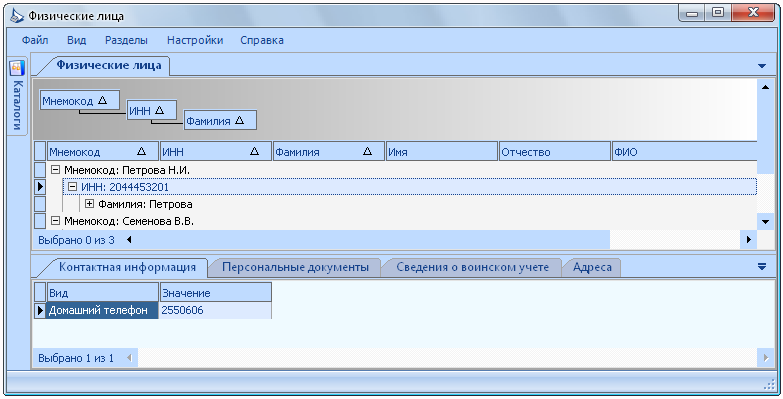
Task: Sort by the Мнемокод column header
Action: pos(103,151)
